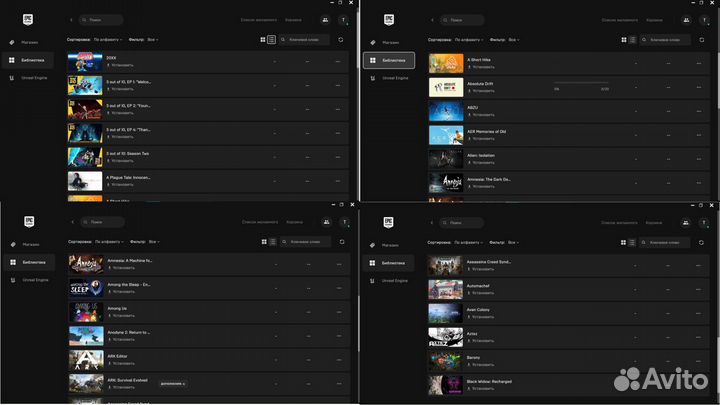This screenshot has width=720, height=405.
Task: Click the profile avatar in the window listing ARK Editor
Action: (x=344, y=221)
